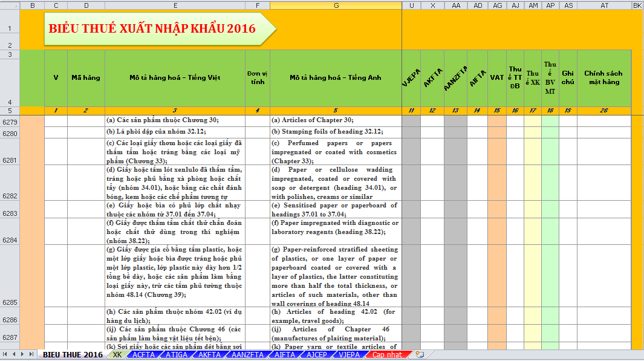Click the rotated VJEPA column header cell

click(411, 78)
